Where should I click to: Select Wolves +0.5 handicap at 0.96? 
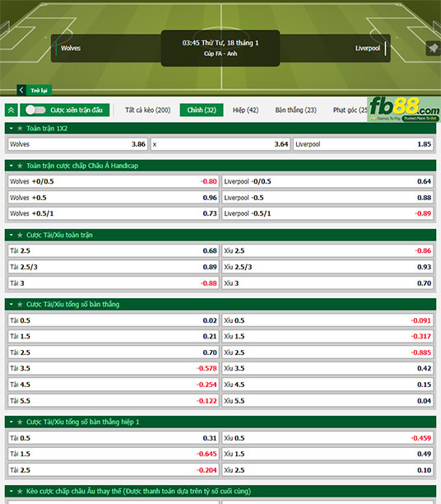[114, 198]
